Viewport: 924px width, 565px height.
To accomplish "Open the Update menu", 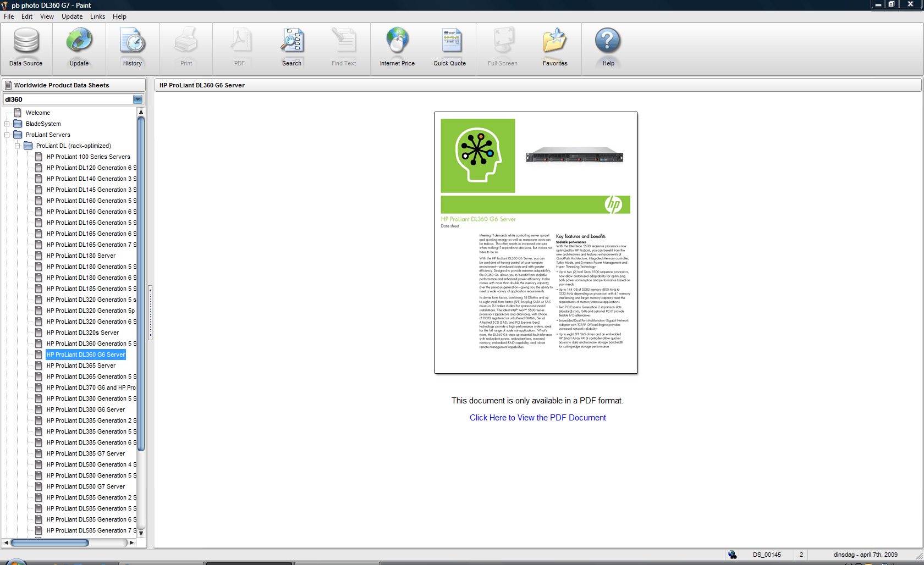I will coord(72,16).
